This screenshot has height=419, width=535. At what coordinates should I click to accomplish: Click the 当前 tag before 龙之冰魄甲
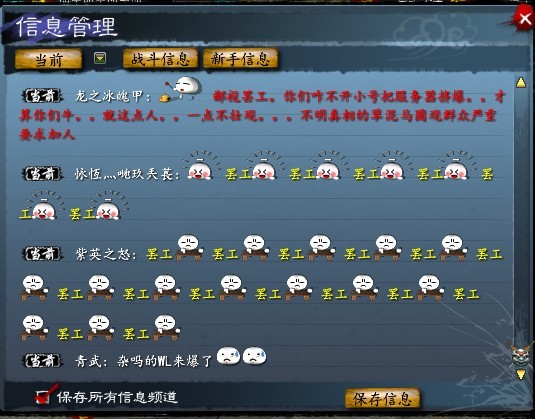(42, 96)
